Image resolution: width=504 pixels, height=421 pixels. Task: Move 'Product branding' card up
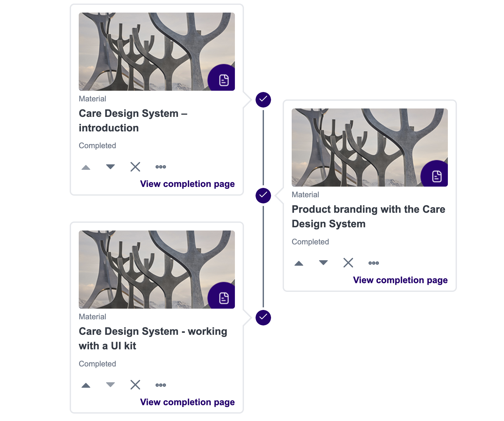point(299,263)
